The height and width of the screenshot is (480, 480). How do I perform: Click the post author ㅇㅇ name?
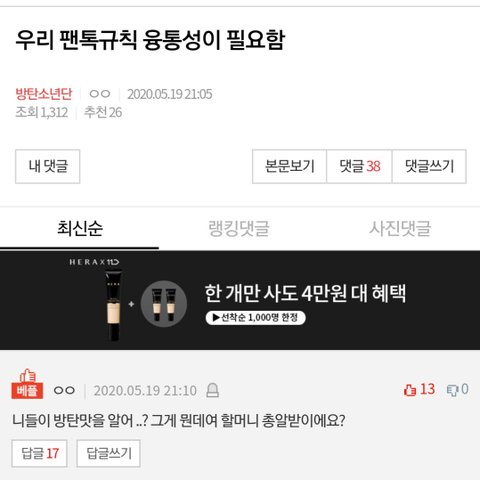[100, 94]
